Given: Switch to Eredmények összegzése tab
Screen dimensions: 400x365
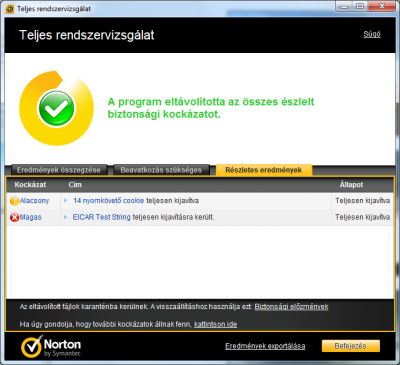Looking at the screenshot, I should (x=59, y=170).
